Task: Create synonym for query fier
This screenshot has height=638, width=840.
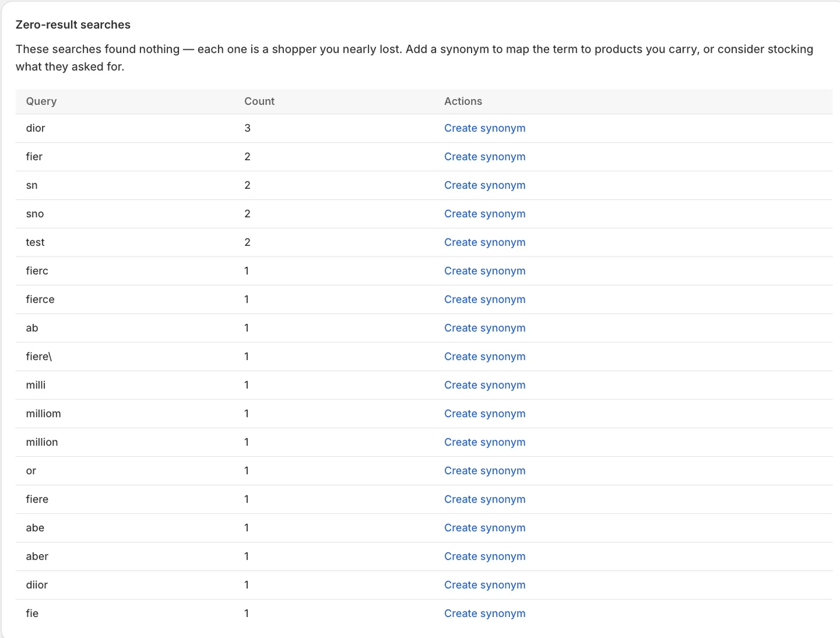Action: [485, 157]
